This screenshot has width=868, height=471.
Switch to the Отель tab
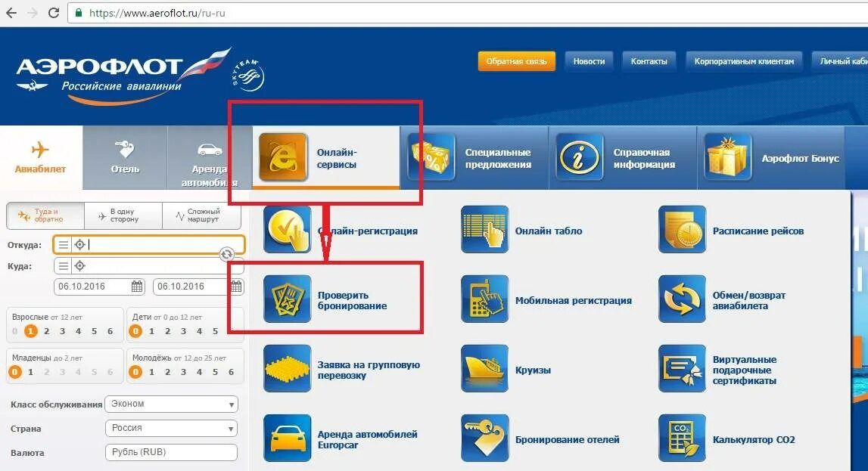tap(123, 157)
